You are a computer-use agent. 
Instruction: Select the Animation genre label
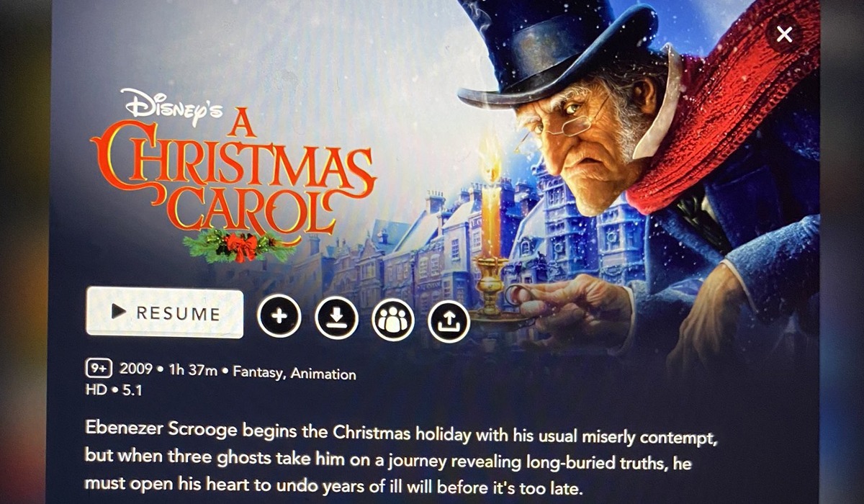point(323,374)
